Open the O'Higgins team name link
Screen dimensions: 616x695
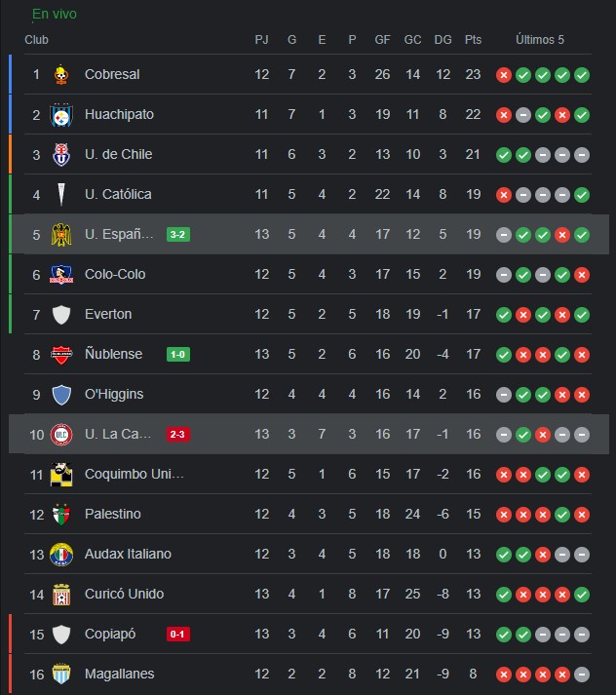point(114,394)
